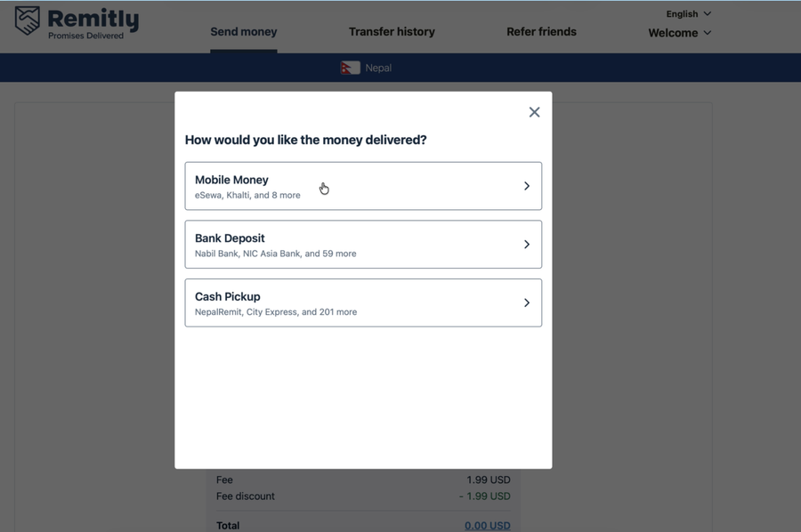Click the Fee discount label
This screenshot has width=801, height=532.
[x=246, y=496]
